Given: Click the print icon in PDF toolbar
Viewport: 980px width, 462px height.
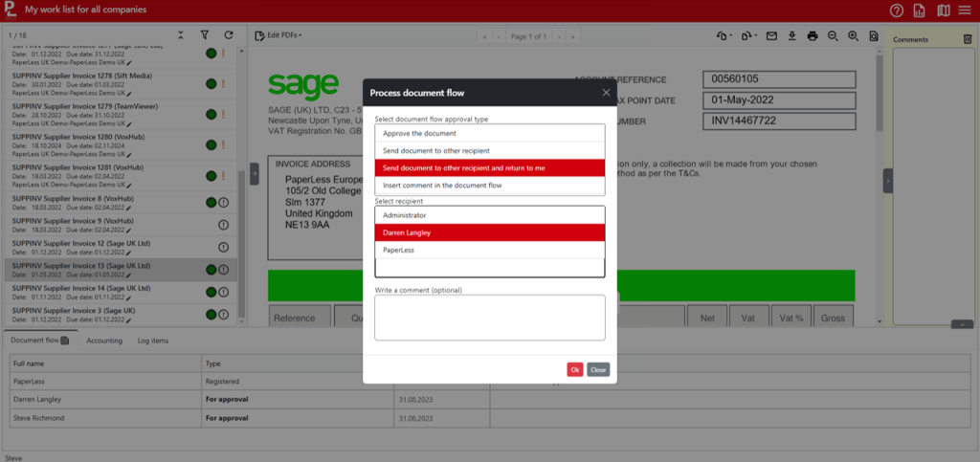Looking at the screenshot, I should pyautogui.click(x=812, y=35).
